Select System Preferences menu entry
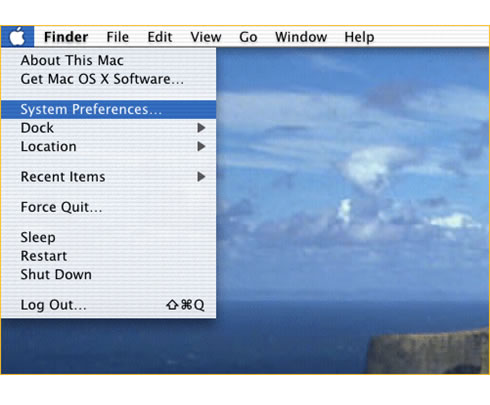Image resolution: width=490 pixels, height=405 pixels. pos(108,109)
